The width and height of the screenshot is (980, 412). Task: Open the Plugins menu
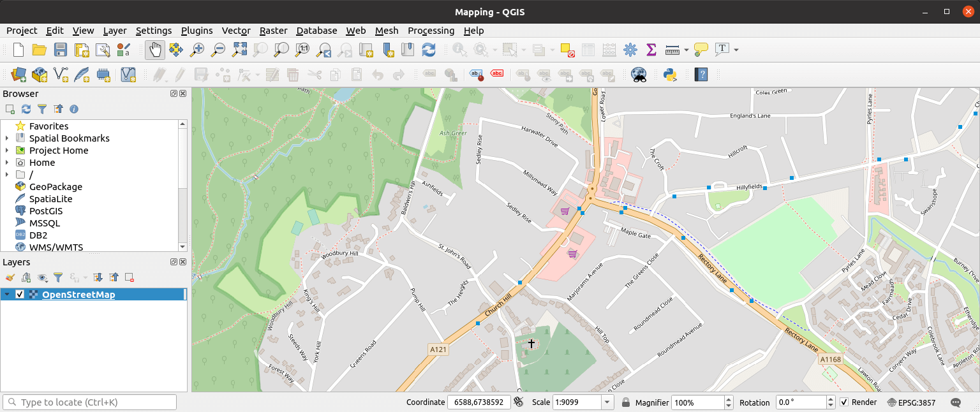197,31
